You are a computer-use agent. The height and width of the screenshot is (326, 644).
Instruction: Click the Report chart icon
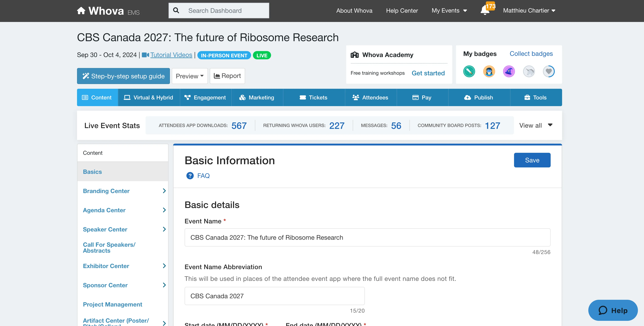pyautogui.click(x=217, y=76)
